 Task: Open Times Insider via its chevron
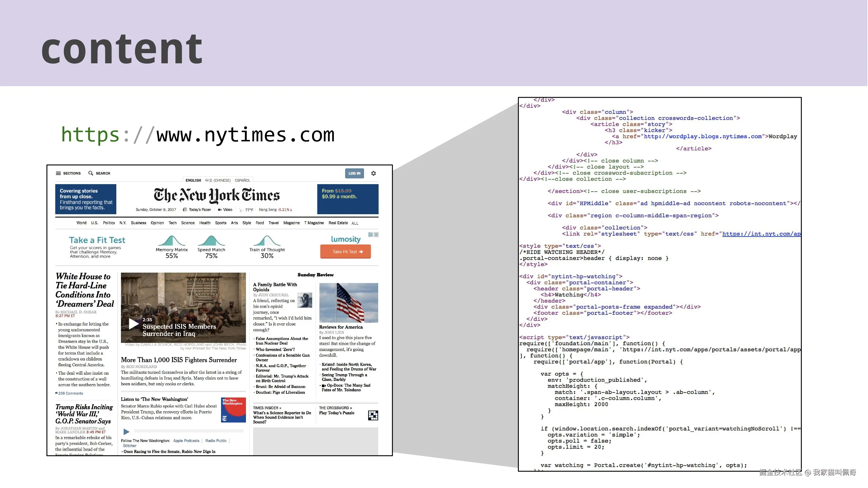[281, 408]
